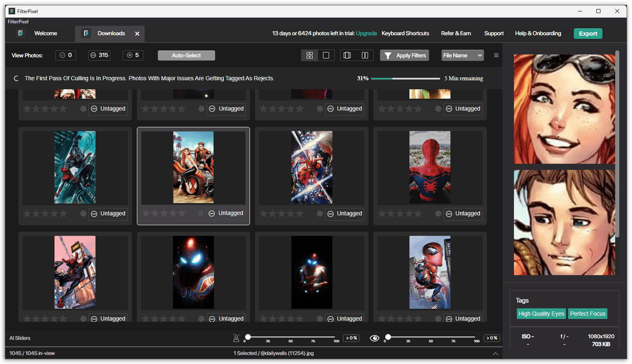This screenshot has width=632, height=364.
Task: Select the Spider-Man lightning thumbnail
Action: (x=312, y=167)
